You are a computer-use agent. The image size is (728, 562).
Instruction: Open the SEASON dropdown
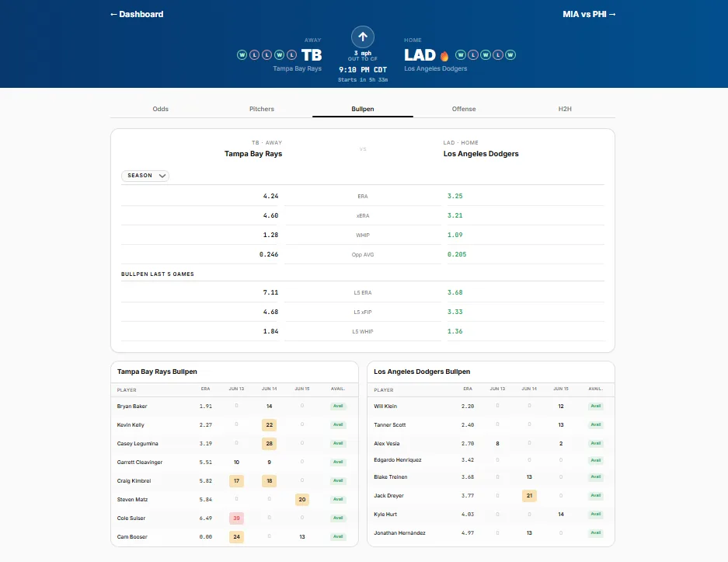(x=145, y=176)
